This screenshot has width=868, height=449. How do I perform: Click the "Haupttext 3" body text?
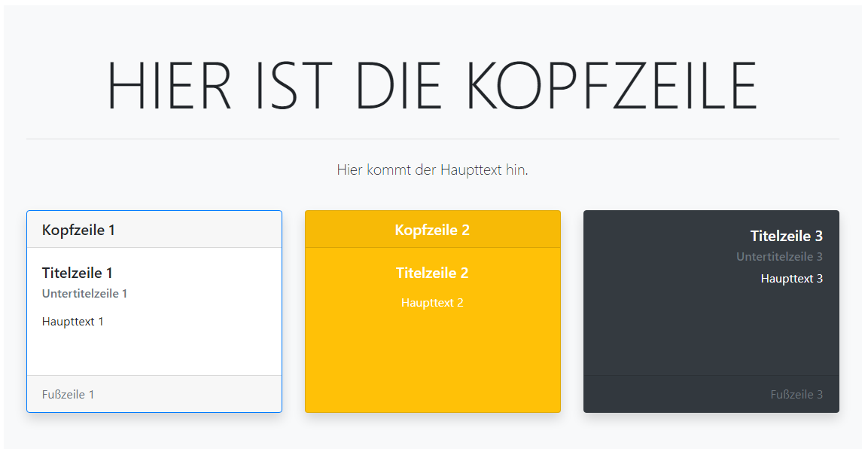click(791, 279)
